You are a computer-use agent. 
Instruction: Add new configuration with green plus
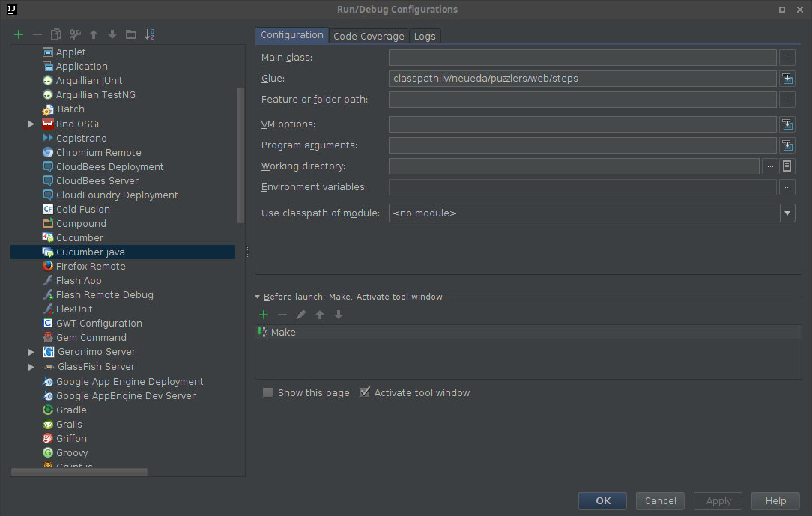[19, 34]
